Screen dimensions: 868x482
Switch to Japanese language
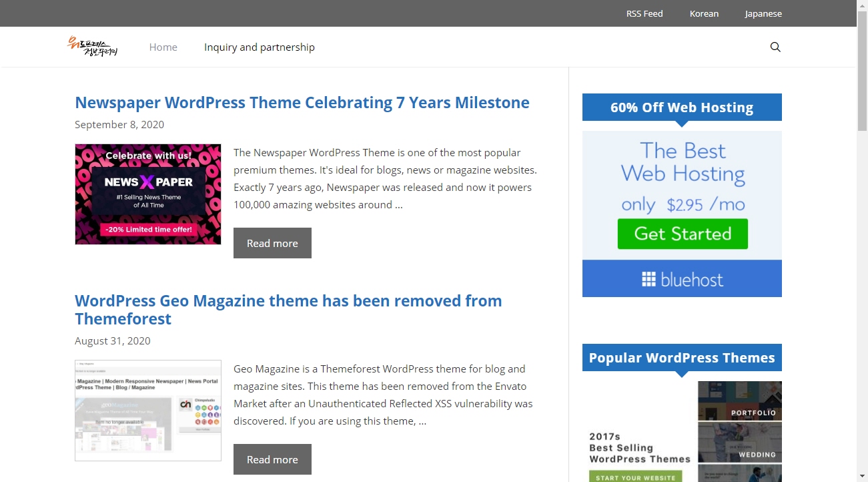[763, 13]
